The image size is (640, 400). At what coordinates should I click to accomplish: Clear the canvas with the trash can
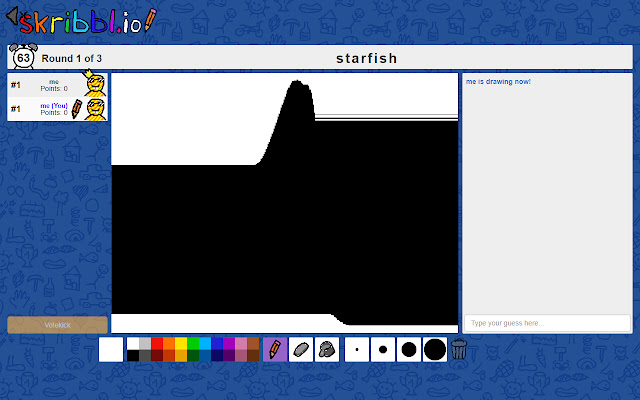tap(459, 349)
